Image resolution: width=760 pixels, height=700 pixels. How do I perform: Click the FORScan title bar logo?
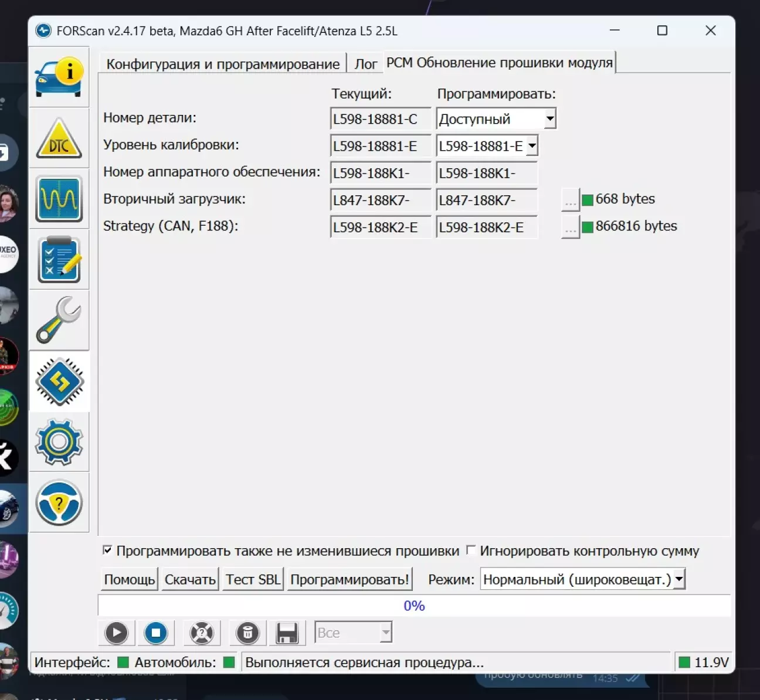[43, 30]
